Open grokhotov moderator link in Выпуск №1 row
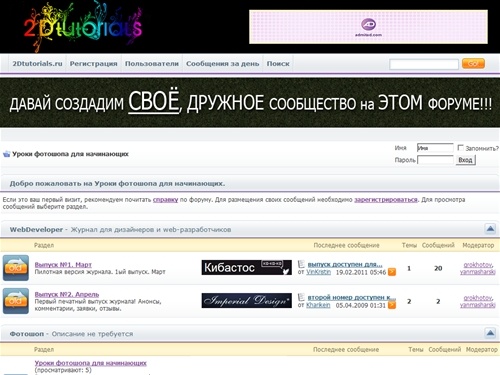 (477, 265)
